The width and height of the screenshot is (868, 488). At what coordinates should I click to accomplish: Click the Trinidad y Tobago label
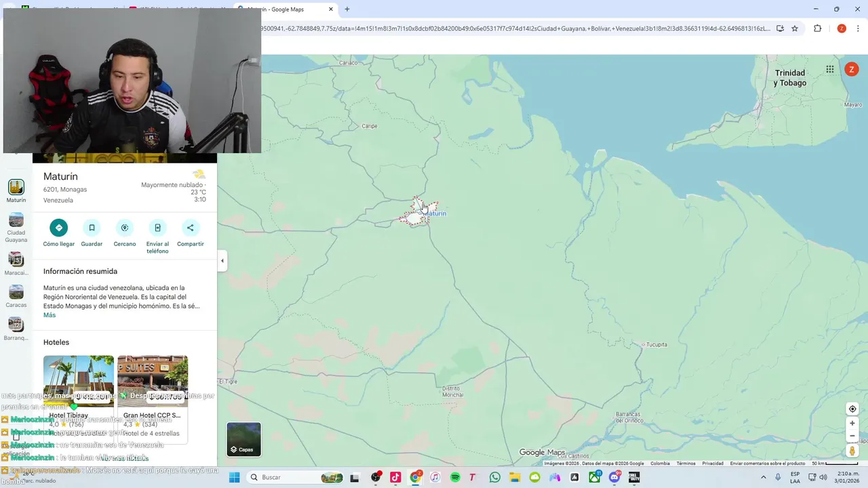pyautogui.click(x=790, y=78)
